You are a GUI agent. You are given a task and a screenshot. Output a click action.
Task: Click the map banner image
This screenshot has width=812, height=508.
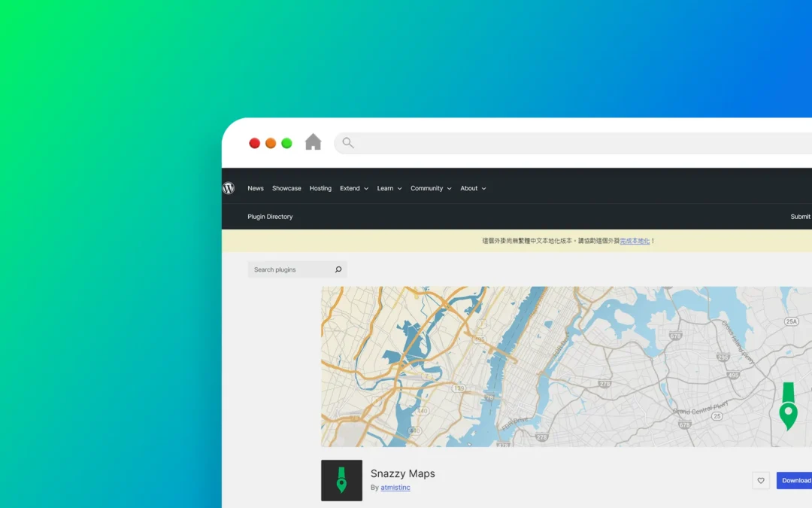pyautogui.click(x=567, y=367)
